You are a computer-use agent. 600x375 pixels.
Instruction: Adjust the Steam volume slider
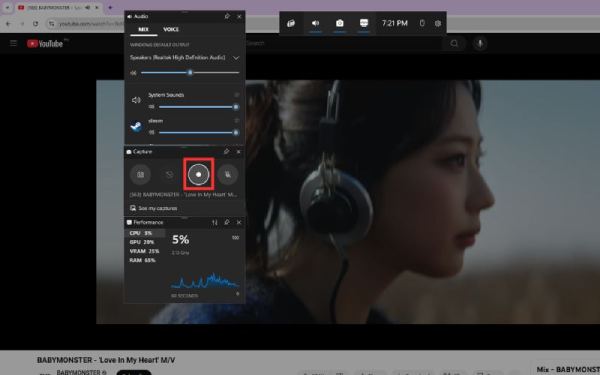tap(198, 133)
